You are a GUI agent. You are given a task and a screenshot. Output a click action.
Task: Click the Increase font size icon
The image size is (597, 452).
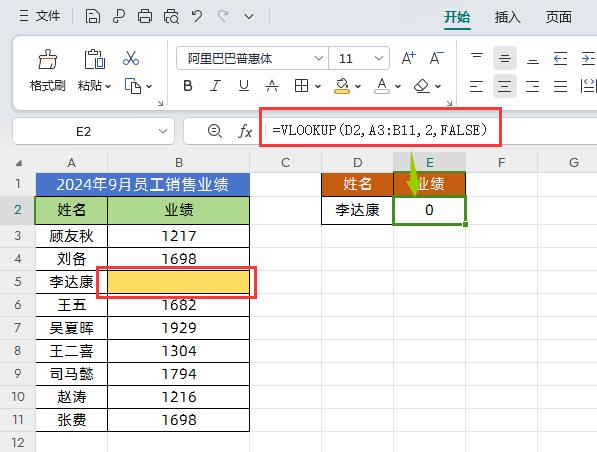click(x=409, y=58)
